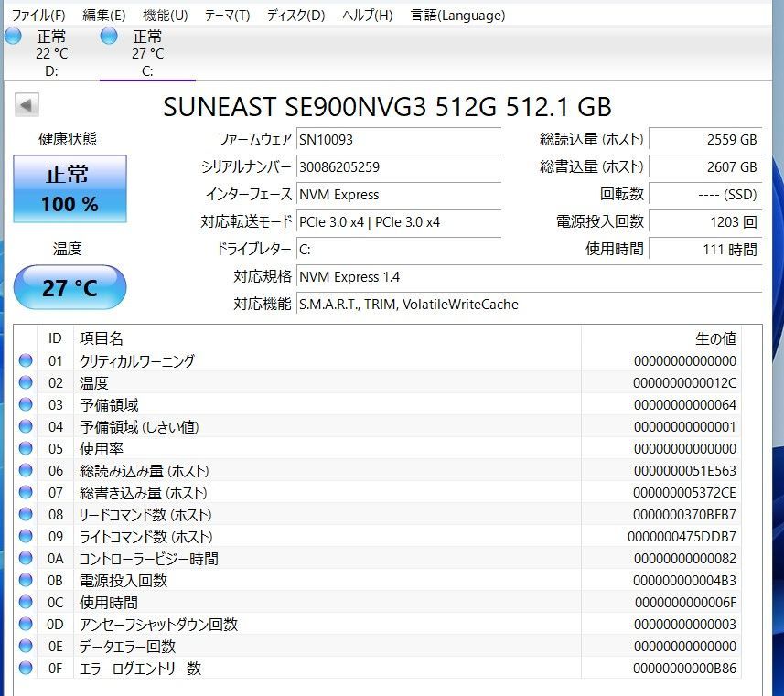This screenshot has width=784, height=696.
Task: Click status orb of 総書き込み量 (ホスト) row
Action: [26, 492]
